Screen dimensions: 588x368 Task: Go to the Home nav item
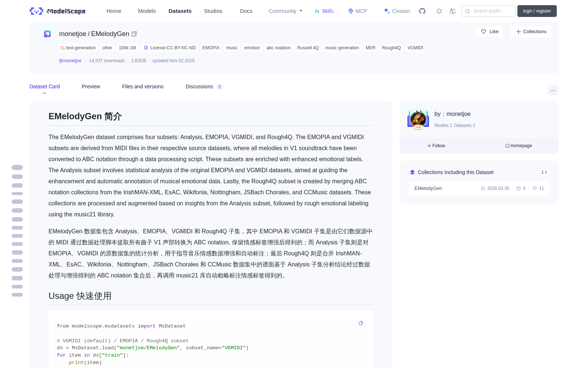point(114,11)
